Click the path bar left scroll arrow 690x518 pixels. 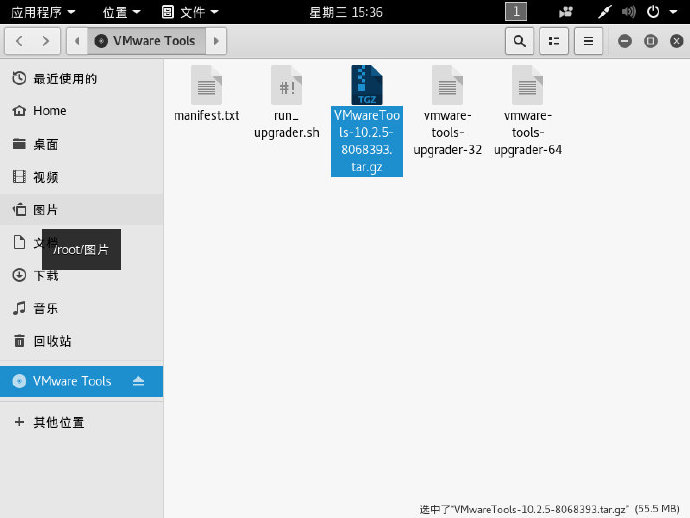77,41
